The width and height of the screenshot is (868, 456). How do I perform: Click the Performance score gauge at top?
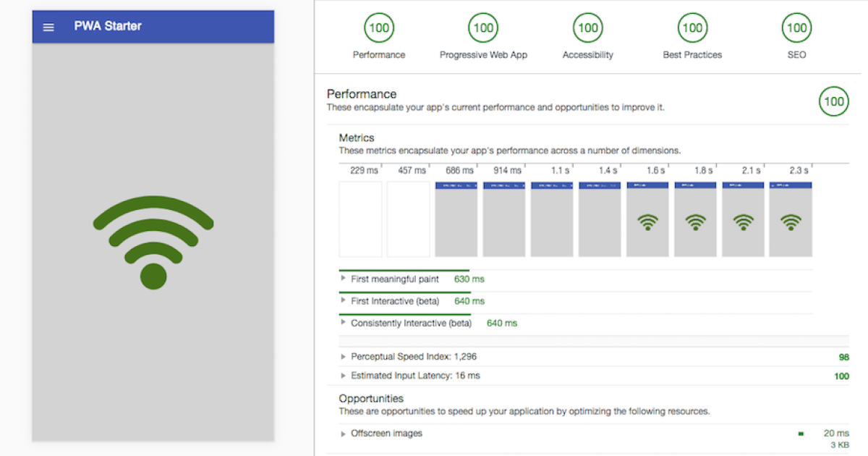[x=378, y=28]
